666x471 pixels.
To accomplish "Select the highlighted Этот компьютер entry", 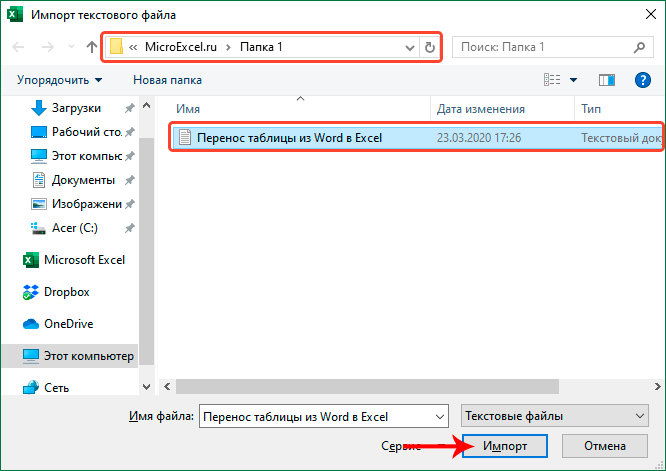I will tap(70, 356).
